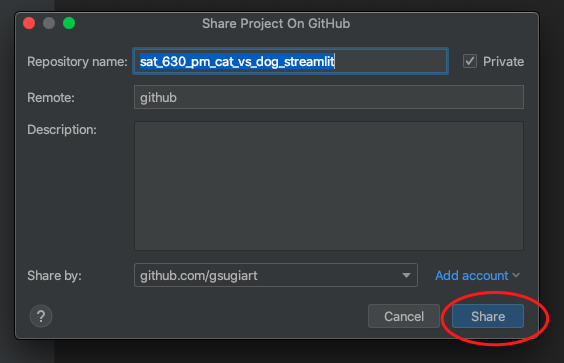Click the Description label

click(62, 130)
